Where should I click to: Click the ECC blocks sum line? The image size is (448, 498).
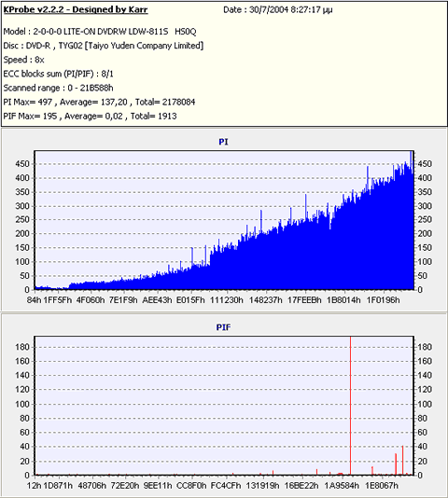[x=58, y=74]
